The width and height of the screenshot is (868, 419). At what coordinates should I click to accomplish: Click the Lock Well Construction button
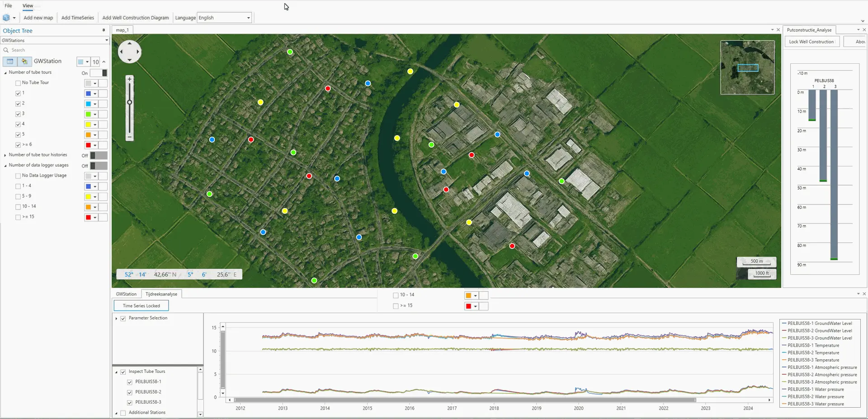811,42
